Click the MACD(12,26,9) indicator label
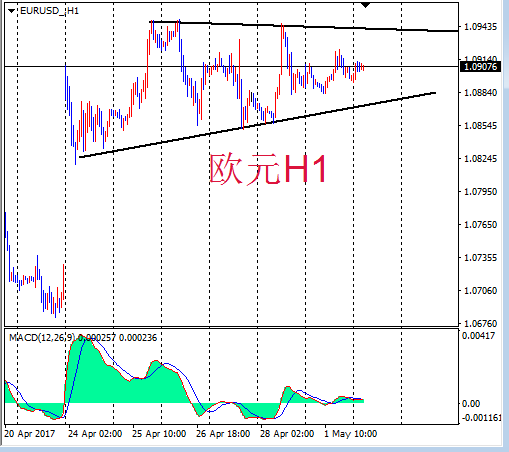509x452 pixels. pyautogui.click(x=42, y=338)
